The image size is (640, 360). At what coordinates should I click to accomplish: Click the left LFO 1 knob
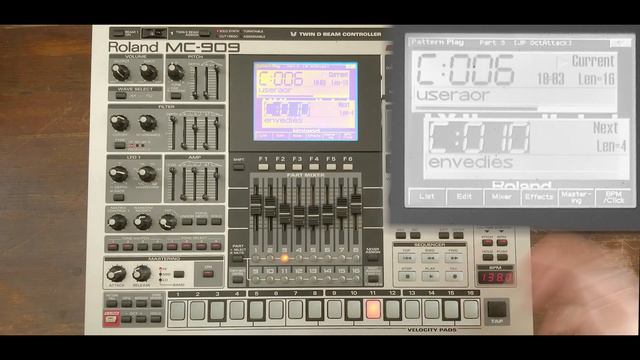[118, 174]
